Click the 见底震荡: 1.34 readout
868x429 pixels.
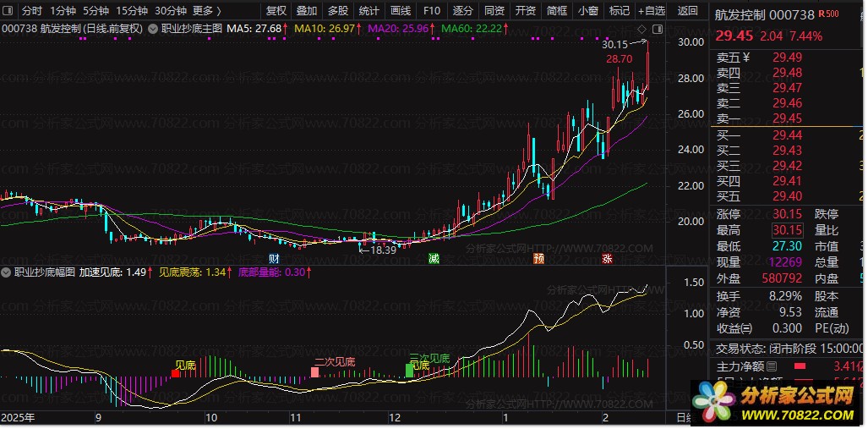[x=196, y=272]
